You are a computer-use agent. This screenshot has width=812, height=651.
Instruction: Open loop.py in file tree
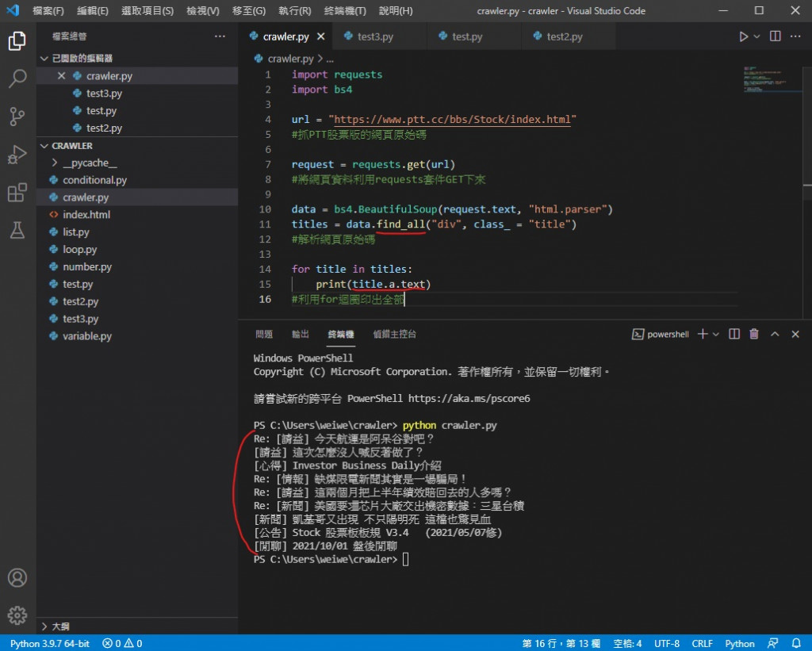pos(137,249)
